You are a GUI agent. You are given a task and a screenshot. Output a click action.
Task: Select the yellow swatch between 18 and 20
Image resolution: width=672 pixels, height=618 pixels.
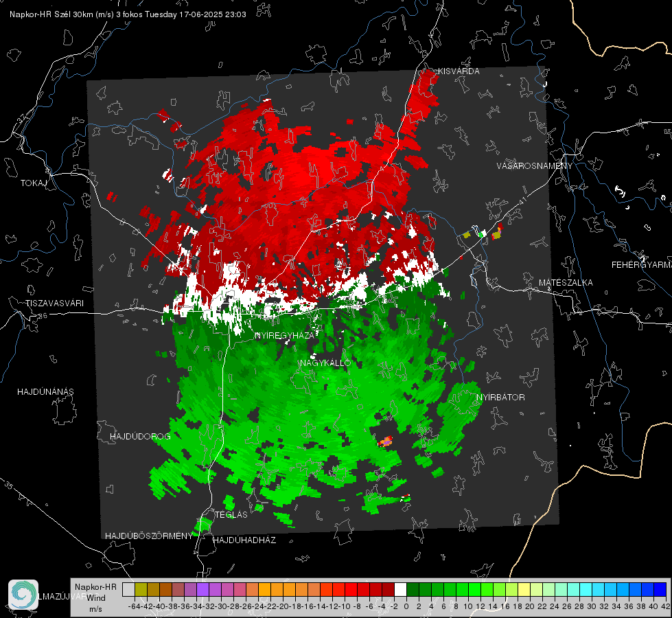pos(524,589)
